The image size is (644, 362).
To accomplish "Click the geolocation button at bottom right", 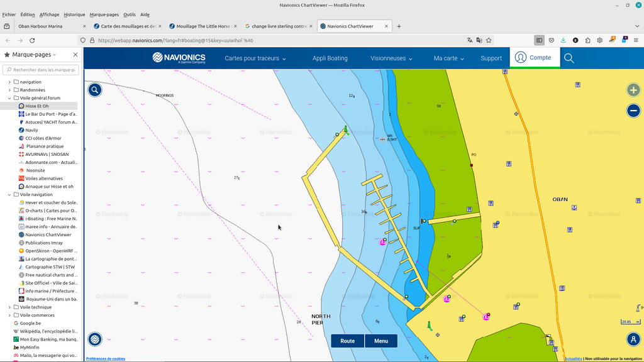I will click(633, 339).
